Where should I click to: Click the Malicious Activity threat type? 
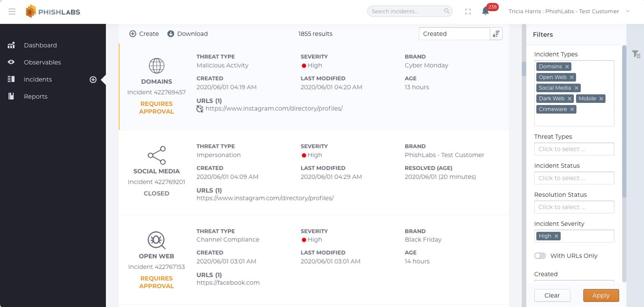[222, 66]
